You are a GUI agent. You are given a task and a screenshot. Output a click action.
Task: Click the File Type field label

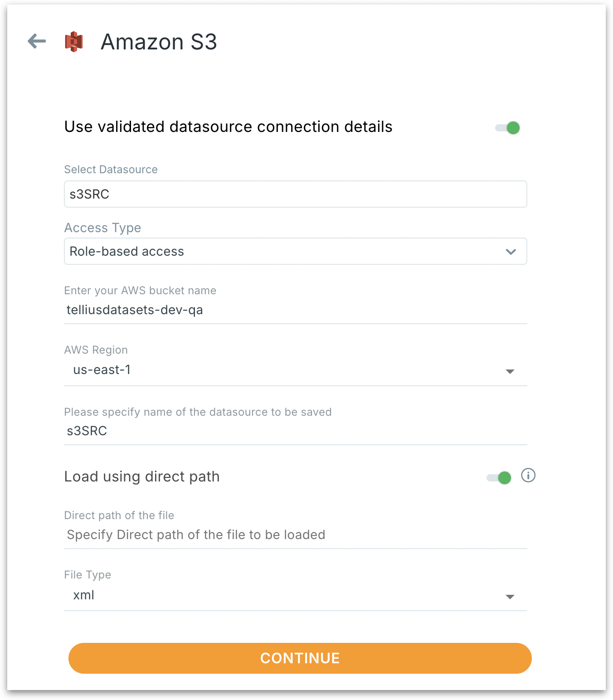tap(88, 575)
